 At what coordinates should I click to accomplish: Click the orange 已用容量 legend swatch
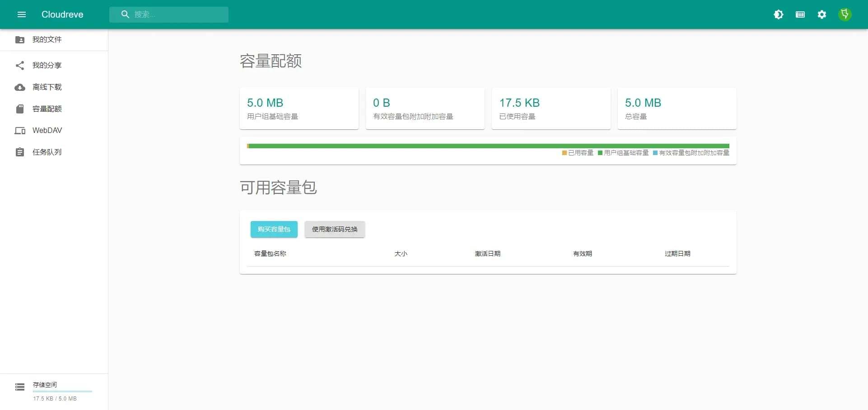tap(565, 153)
